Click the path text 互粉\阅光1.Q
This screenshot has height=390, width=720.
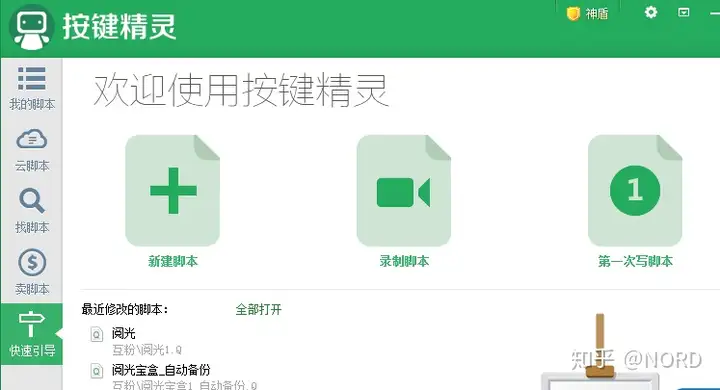[147, 350]
